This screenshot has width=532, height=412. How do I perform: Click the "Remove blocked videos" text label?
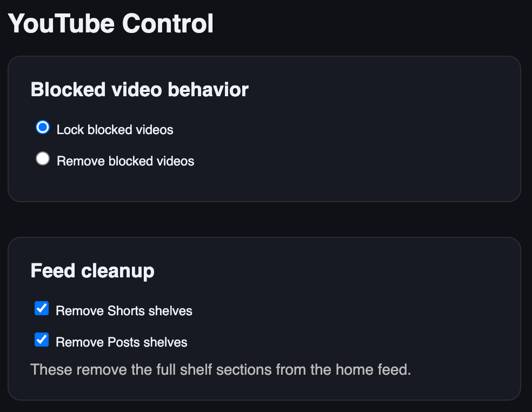pyautogui.click(x=125, y=161)
